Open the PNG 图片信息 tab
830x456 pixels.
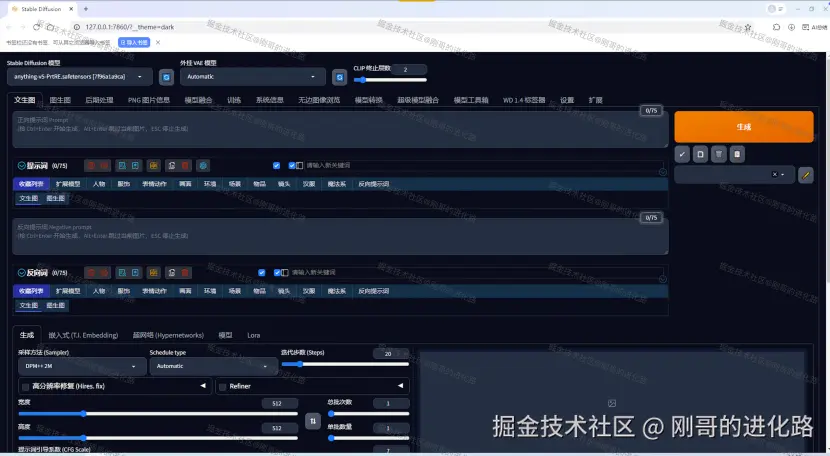(x=149, y=100)
